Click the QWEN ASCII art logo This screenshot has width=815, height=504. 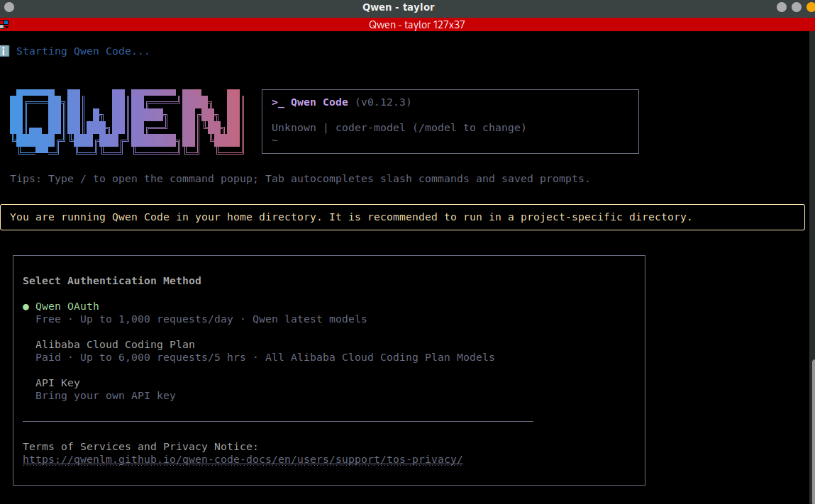coord(127,122)
